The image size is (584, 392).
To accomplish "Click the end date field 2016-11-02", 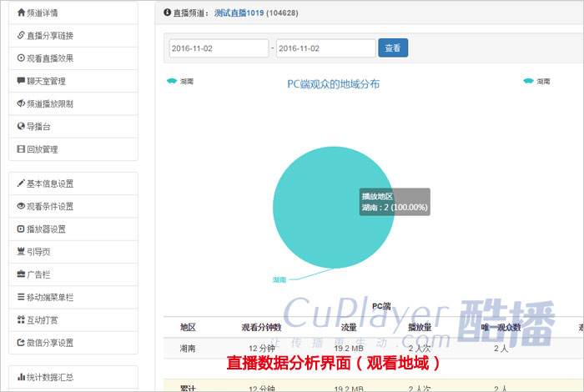I will [x=326, y=48].
